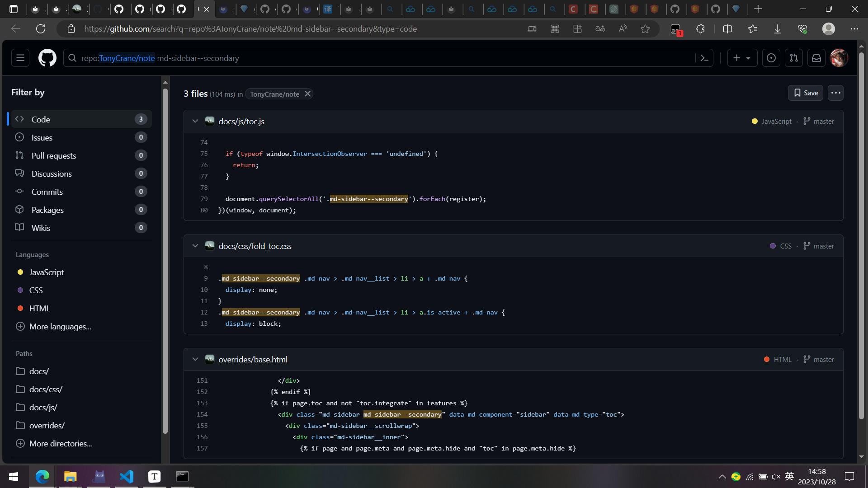Click the user avatar in header
Viewport: 868px width, 488px height.
click(x=839, y=58)
